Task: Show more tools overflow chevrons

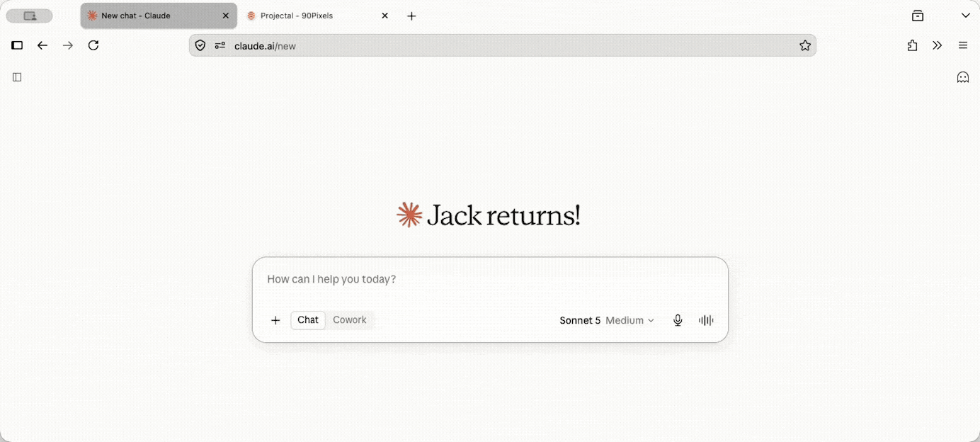Action: pyautogui.click(x=938, y=45)
